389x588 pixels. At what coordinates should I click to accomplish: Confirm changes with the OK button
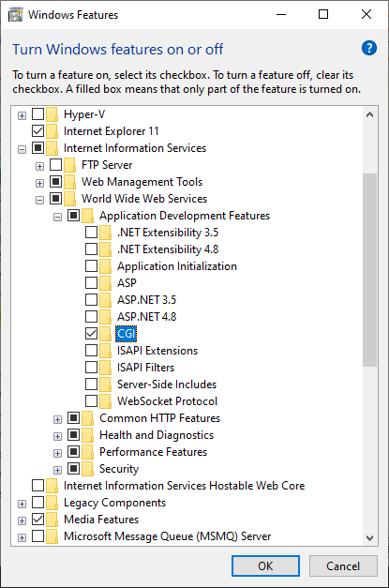(x=265, y=565)
